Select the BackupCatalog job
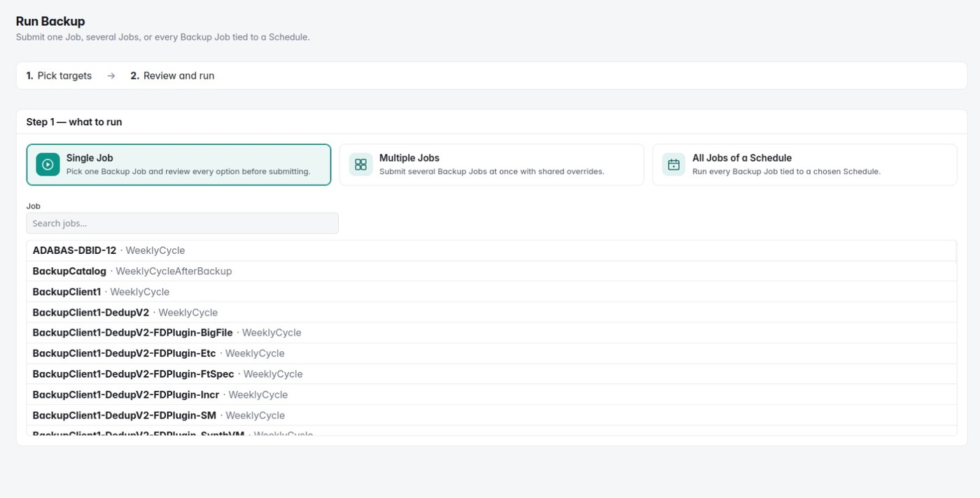The width and height of the screenshot is (980, 498). tap(491, 271)
